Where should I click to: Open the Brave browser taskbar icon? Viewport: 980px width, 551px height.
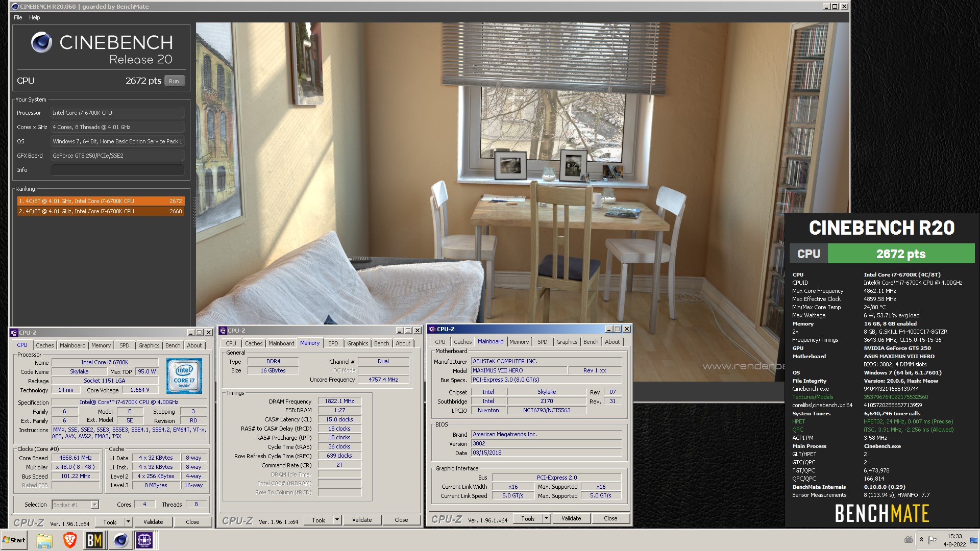tap(69, 540)
